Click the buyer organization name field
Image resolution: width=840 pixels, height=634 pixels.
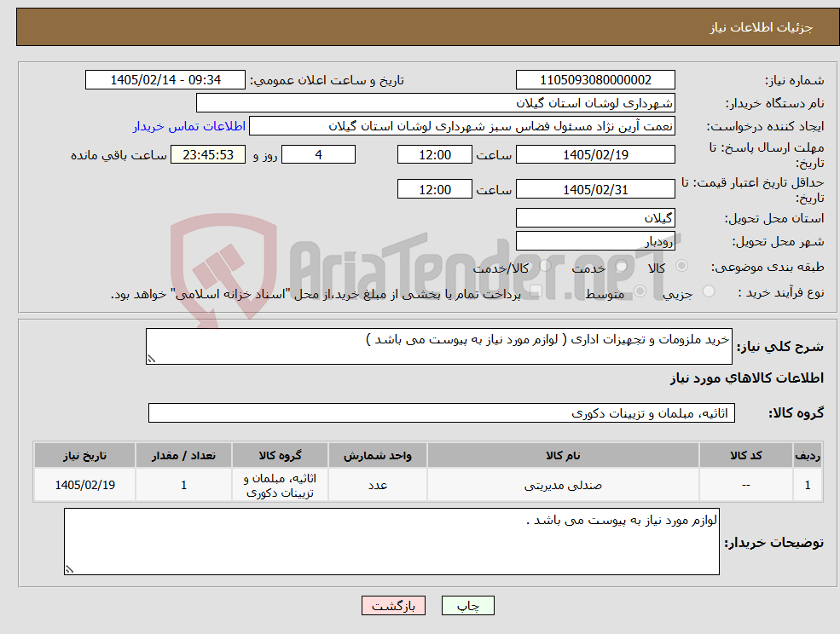(436, 103)
